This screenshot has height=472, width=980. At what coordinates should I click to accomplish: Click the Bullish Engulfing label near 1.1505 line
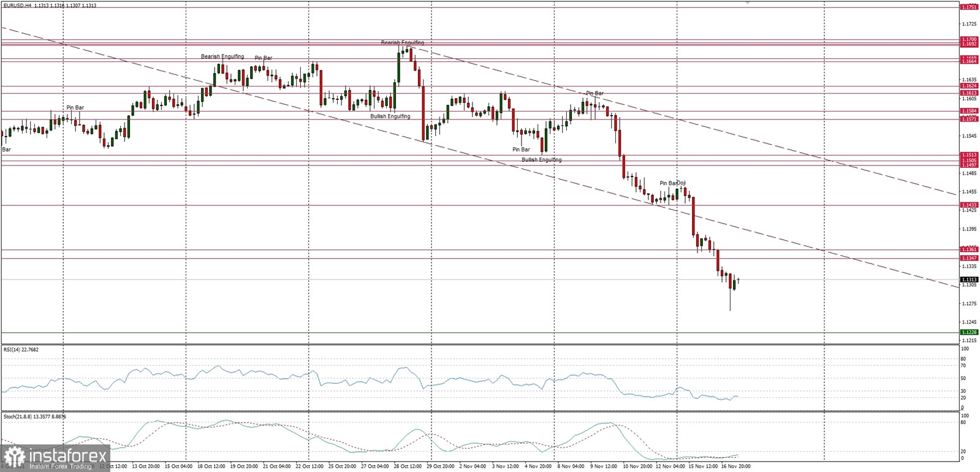[542, 160]
